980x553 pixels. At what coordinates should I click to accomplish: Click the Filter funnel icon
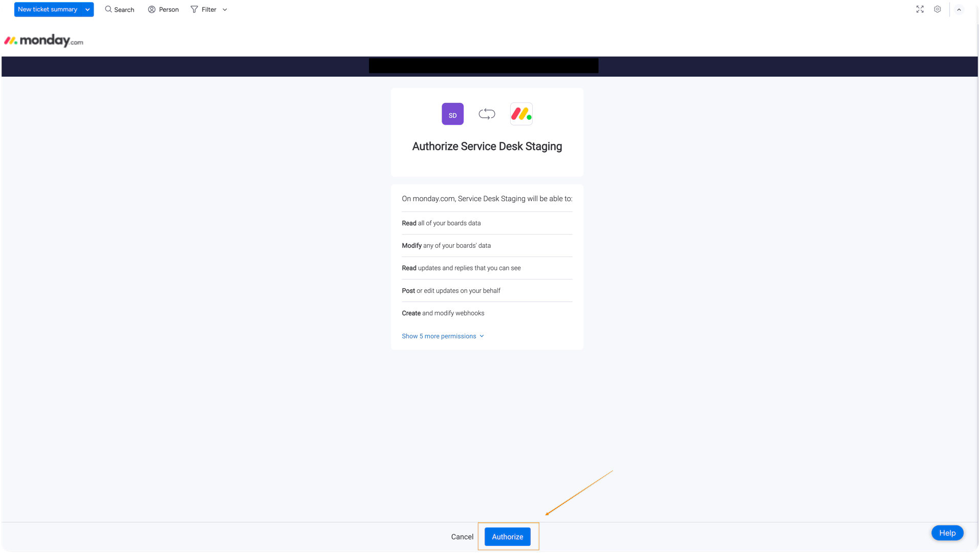[194, 10]
